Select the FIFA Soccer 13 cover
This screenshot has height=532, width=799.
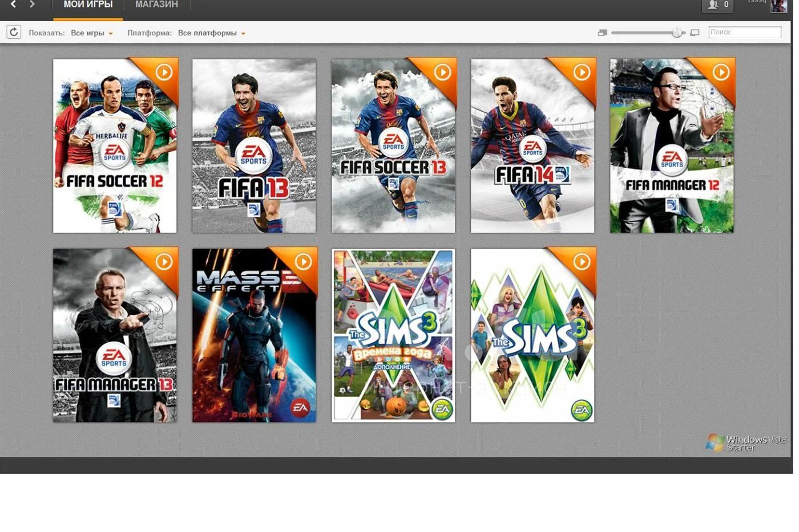(x=393, y=146)
